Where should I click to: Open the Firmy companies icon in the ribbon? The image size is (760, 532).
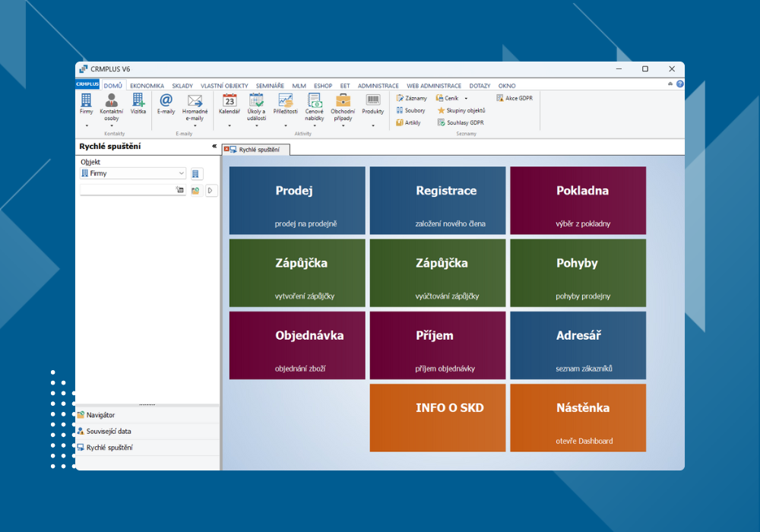tap(87, 100)
